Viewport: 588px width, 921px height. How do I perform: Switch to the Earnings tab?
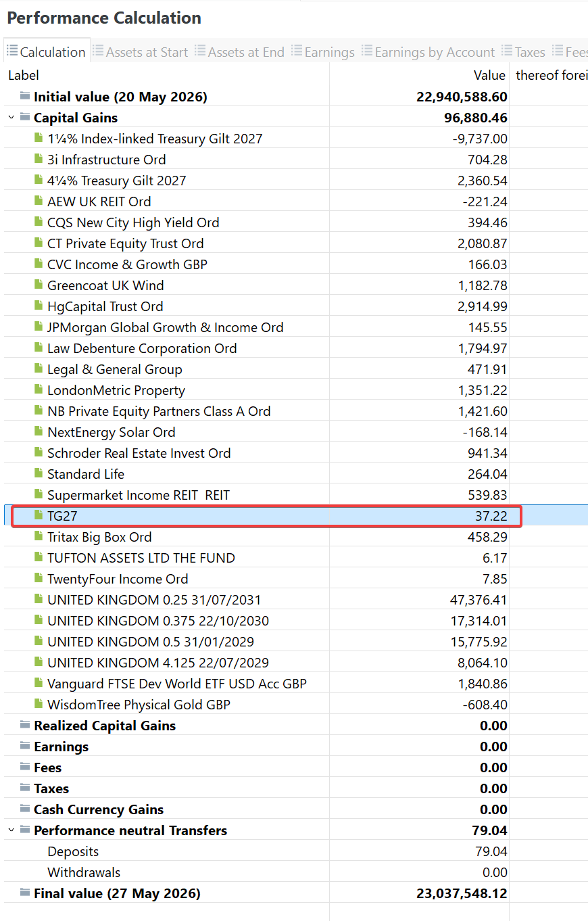[323, 52]
